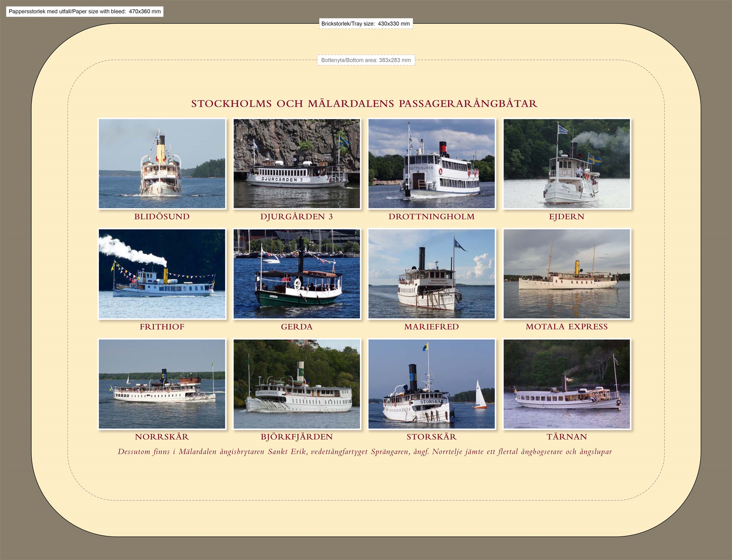Select the Bottom area 383x283 mm label
Screen dimensions: 732x560
pyautogui.click(x=366, y=60)
